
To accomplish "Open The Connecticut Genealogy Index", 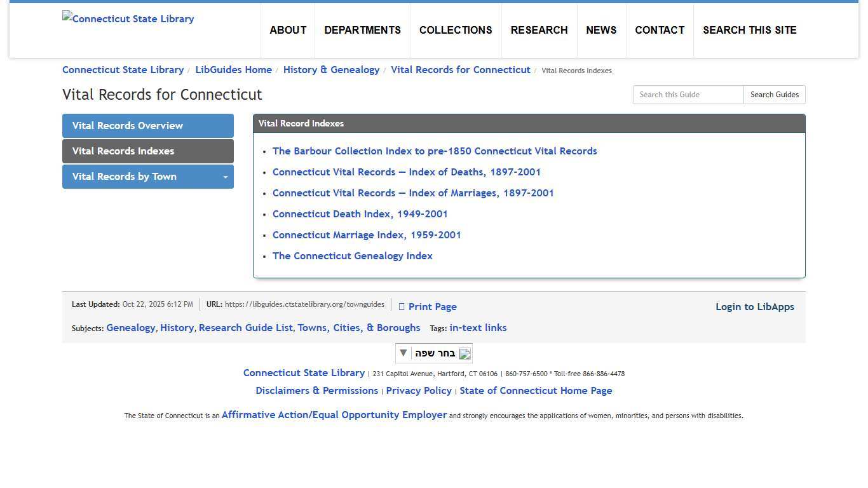I will [x=353, y=256].
